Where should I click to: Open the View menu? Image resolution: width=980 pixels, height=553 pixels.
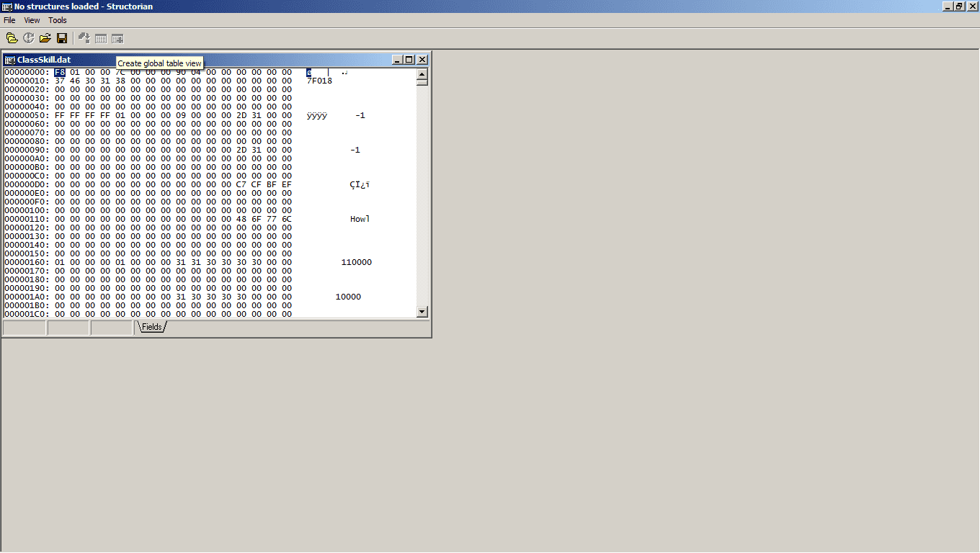point(32,20)
